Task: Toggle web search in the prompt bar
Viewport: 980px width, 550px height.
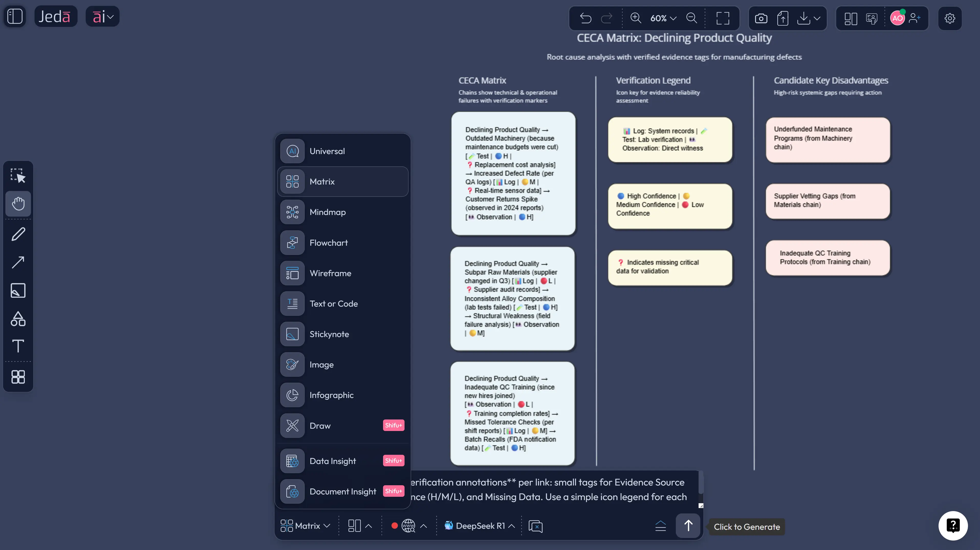Action: pos(409,526)
